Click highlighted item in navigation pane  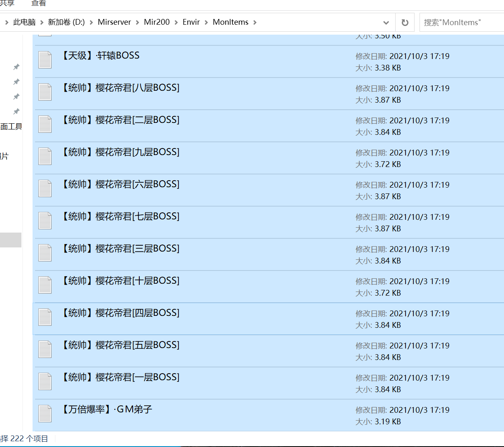11,240
